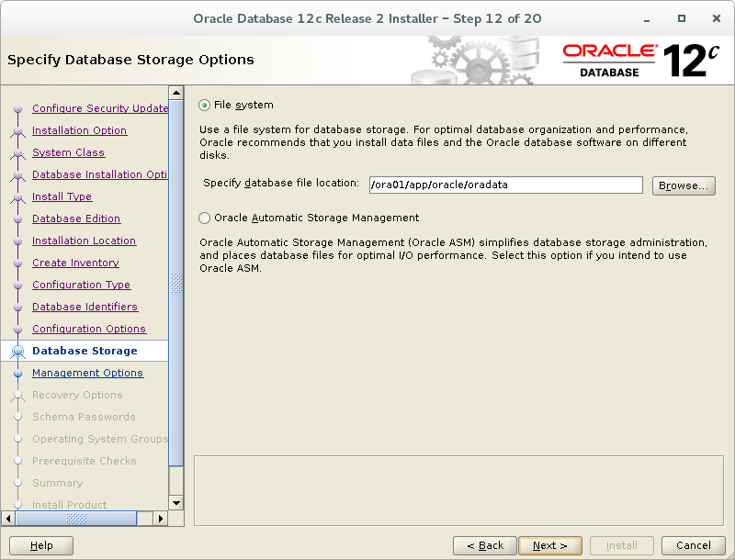Viewport: 735px width, 560px height.
Task: Click the Install Type branching step icon
Action: pyautogui.click(x=17, y=197)
